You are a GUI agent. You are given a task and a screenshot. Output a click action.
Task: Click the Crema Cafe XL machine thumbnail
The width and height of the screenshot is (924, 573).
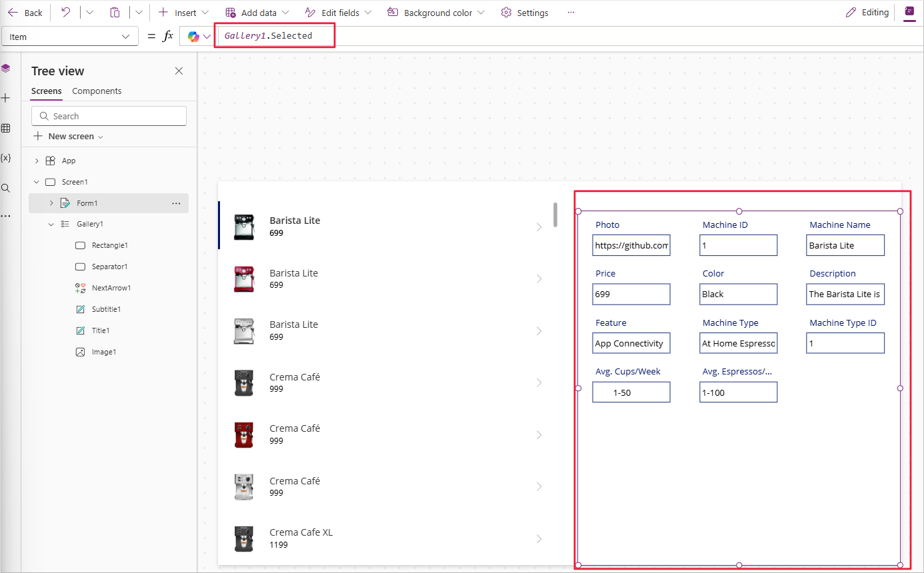pyautogui.click(x=244, y=538)
